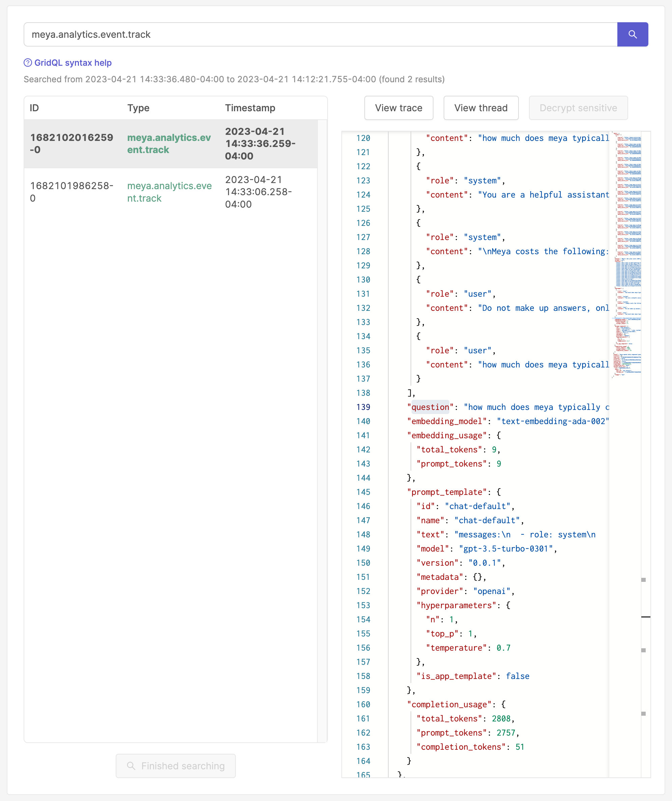Click line number 153 hyperparameters
The image size is (672, 801).
point(363,605)
